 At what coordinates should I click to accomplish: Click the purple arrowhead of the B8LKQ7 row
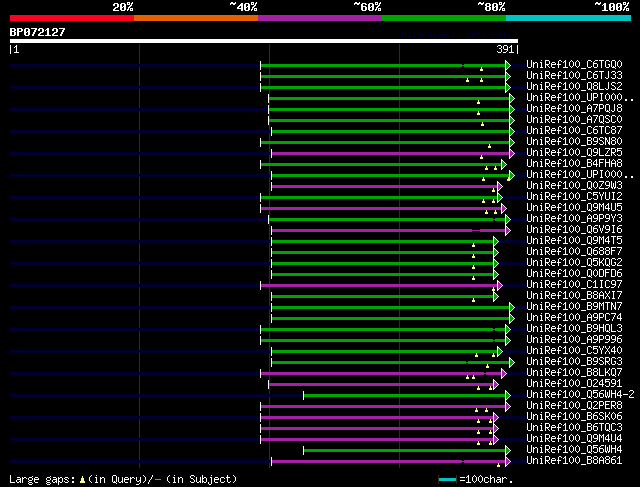point(504,374)
